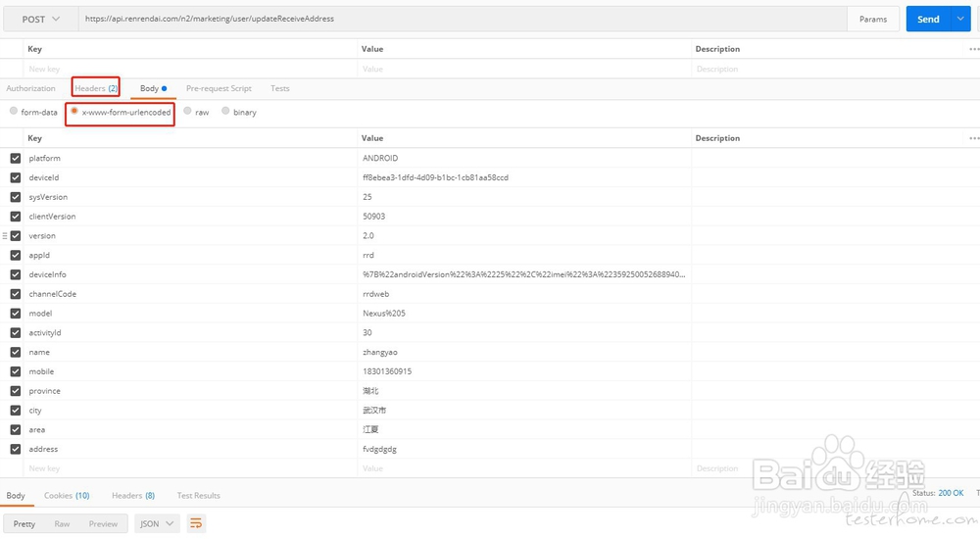Click the clientVersion value 50903
Viewport: 980px width, 539px height.
click(x=373, y=217)
